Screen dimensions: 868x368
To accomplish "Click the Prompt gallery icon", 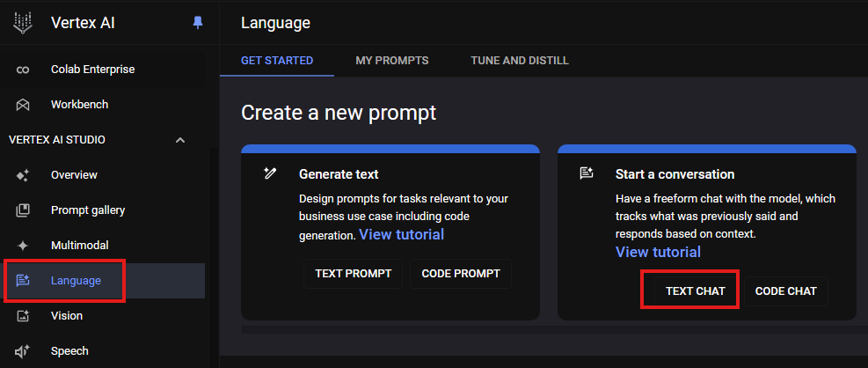I will [23, 210].
